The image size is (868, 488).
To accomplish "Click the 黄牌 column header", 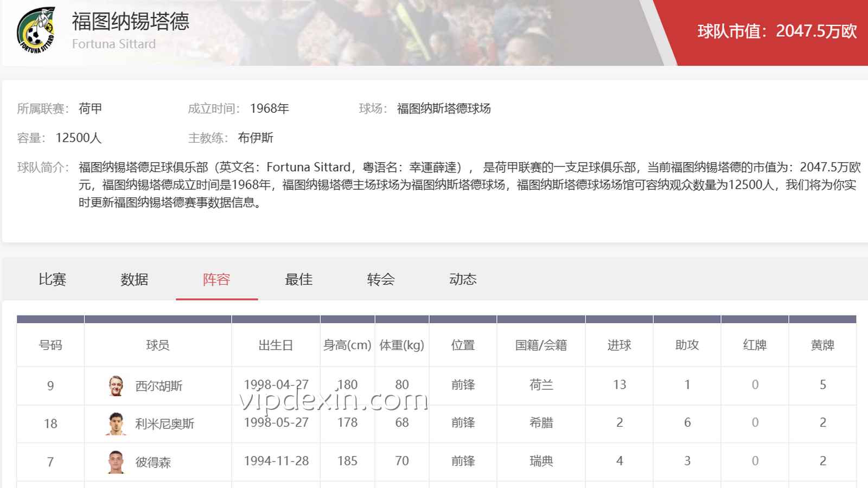I will [822, 345].
